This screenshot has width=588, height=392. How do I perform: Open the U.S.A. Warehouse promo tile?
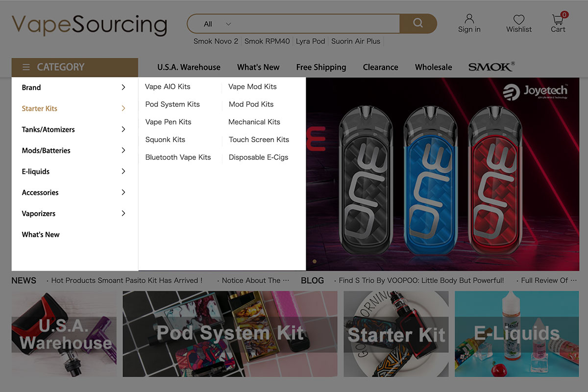[x=64, y=334]
